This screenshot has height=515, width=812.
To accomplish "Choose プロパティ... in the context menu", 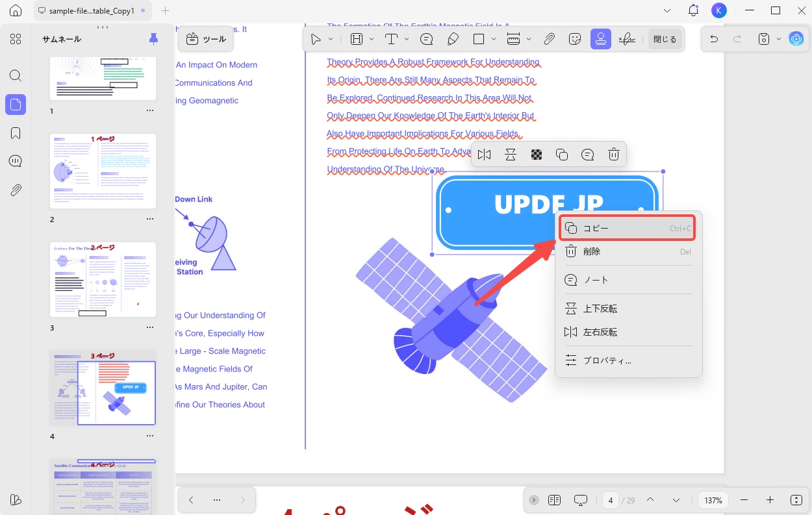I will pos(628,360).
